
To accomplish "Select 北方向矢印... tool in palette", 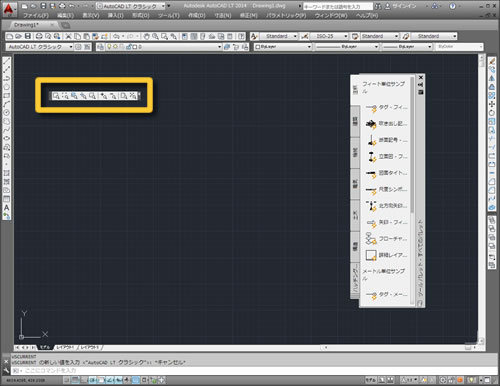I will [x=386, y=206].
